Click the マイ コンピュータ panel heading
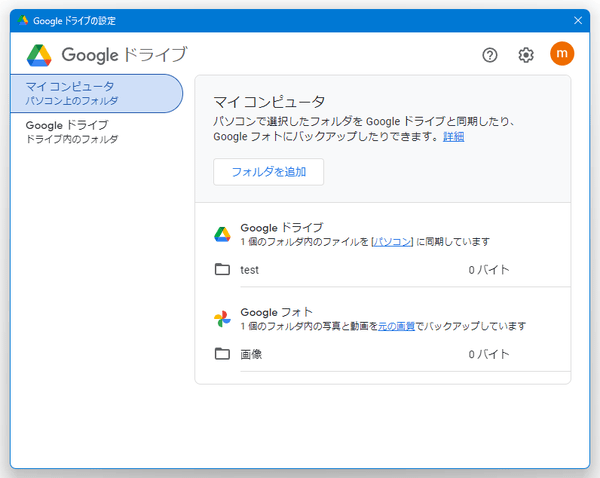The width and height of the screenshot is (600, 478). (269, 102)
